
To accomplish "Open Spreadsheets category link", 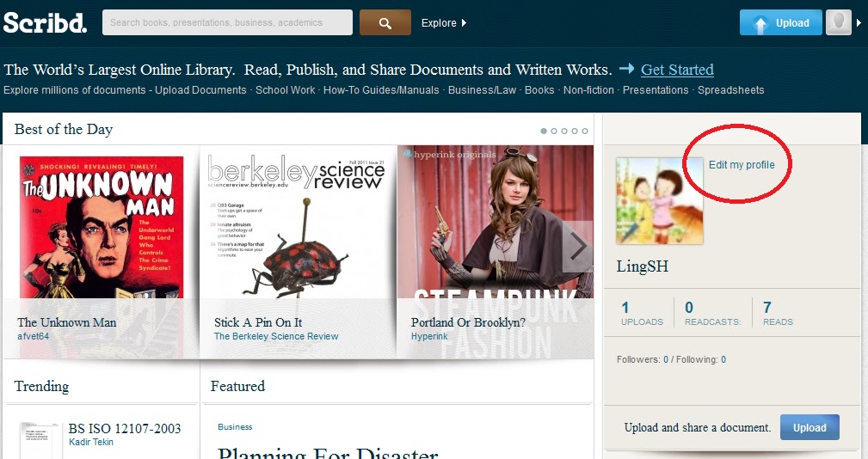I will (730, 90).
